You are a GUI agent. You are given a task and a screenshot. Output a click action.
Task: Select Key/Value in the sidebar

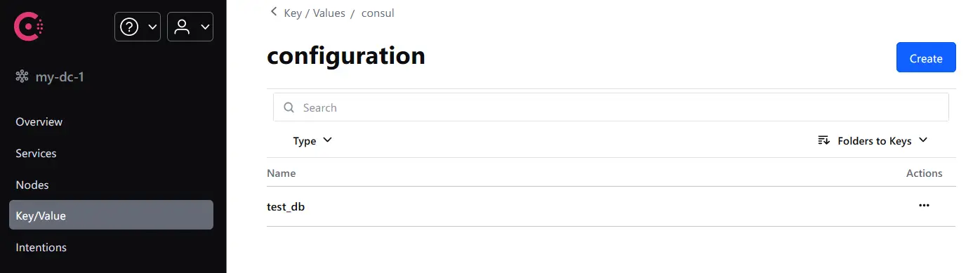[111, 215]
